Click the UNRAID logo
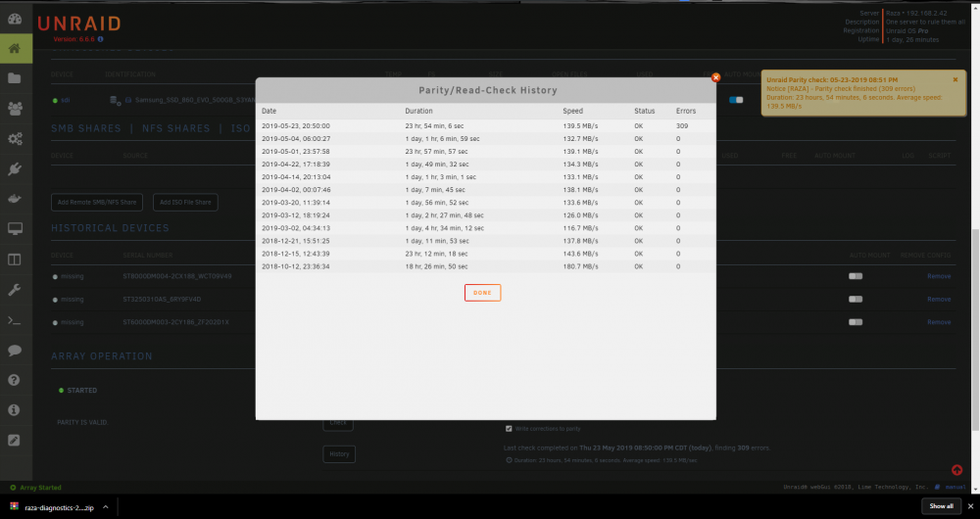Image resolution: width=980 pixels, height=519 pixels. click(79, 24)
